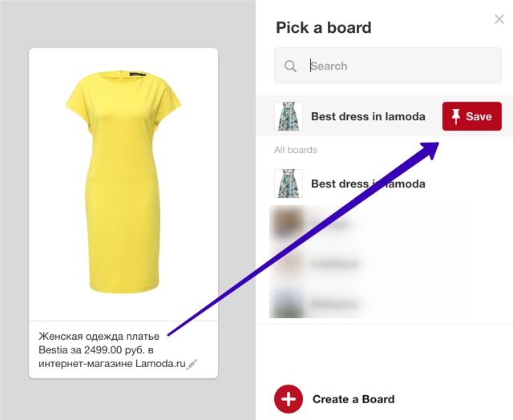Image resolution: width=513 pixels, height=420 pixels.
Task: Click the All boards section label
Action: pos(296,150)
